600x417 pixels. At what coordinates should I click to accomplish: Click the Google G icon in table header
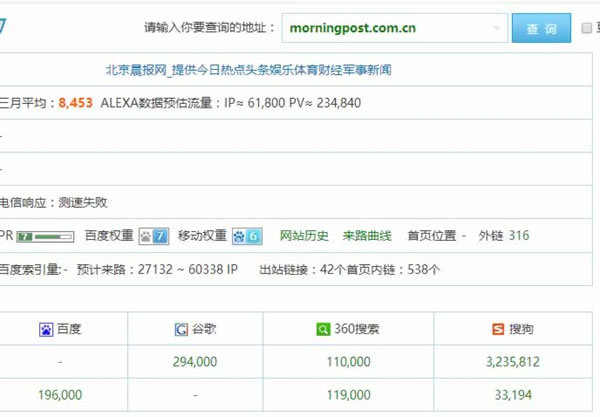tap(181, 329)
